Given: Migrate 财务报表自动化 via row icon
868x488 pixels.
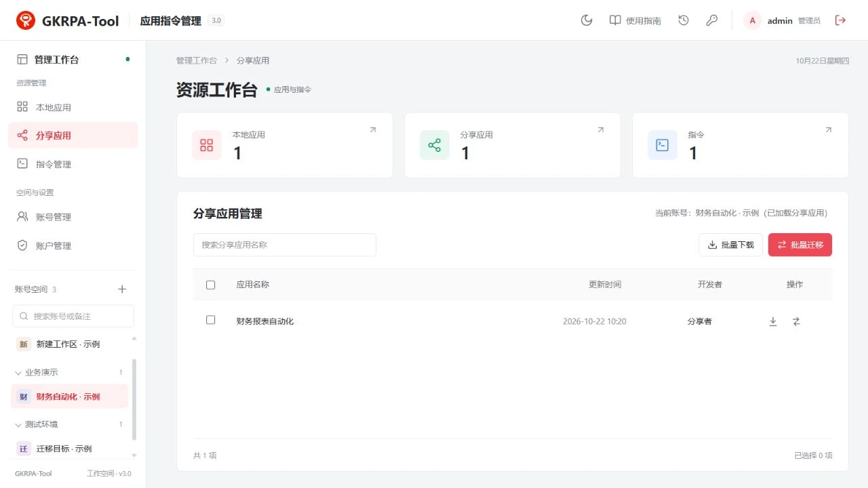Looking at the screenshot, I should pos(796,321).
